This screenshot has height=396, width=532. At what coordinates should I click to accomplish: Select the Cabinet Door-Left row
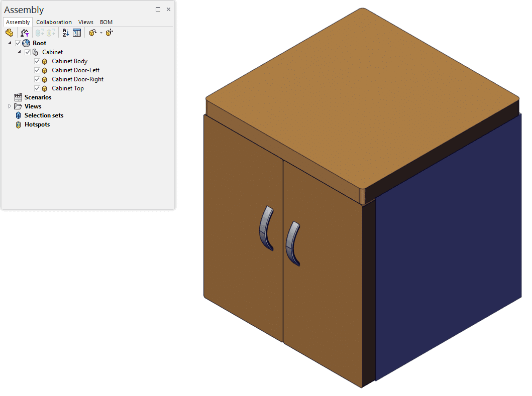[75, 70]
